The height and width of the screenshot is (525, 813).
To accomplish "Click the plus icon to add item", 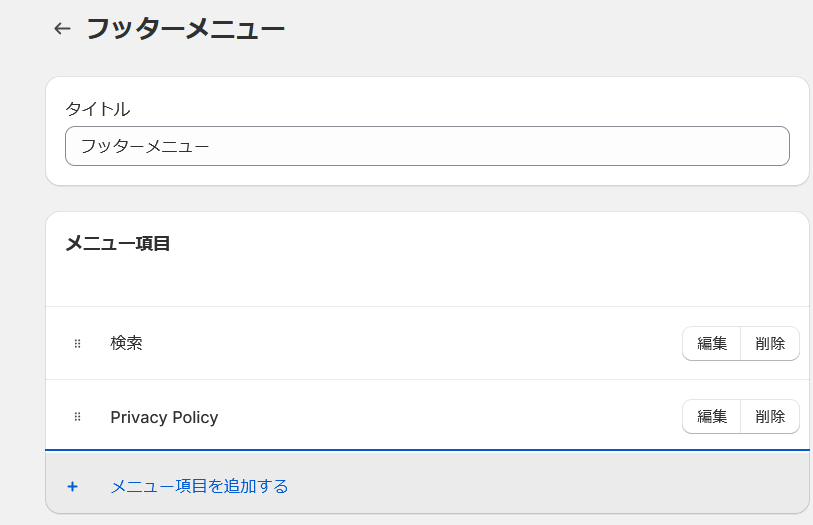I will [x=72, y=487].
